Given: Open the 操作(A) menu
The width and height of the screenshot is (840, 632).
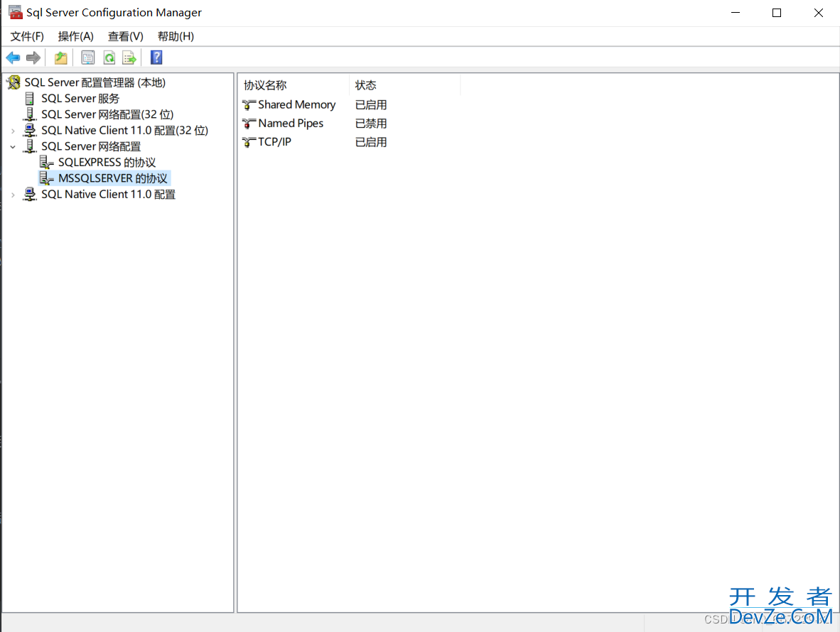Looking at the screenshot, I should (75, 36).
